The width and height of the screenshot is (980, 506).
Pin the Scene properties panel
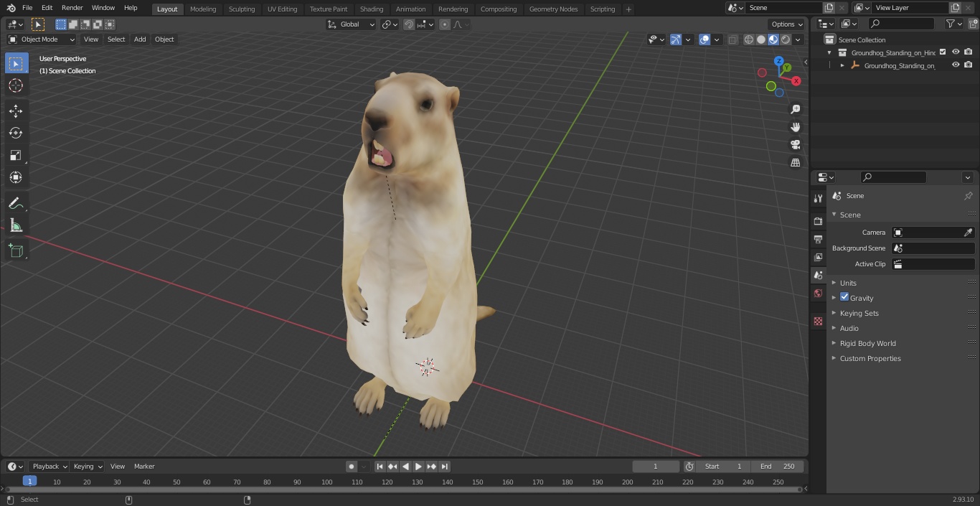click(968, 196)
